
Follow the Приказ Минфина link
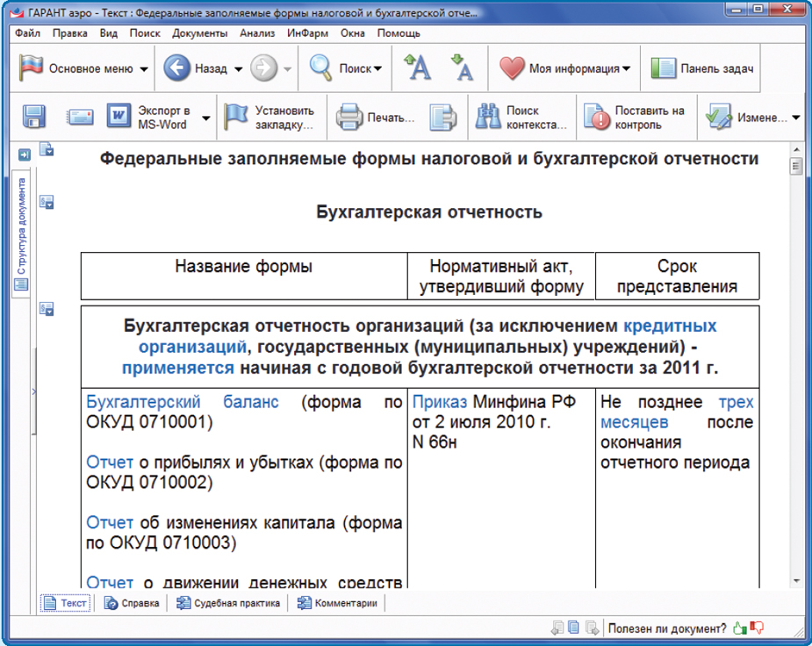click(x=440, y=402)
